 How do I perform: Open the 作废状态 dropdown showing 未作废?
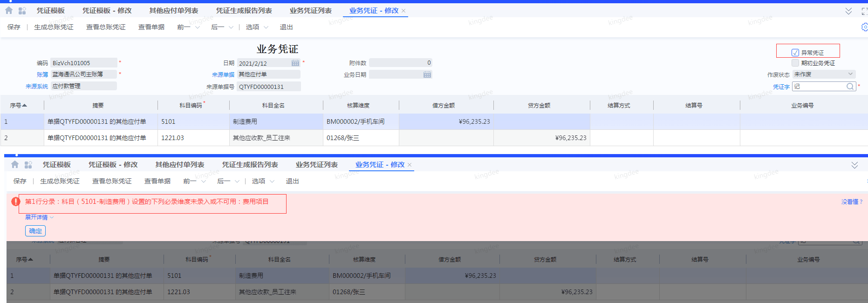pos(824,74)
